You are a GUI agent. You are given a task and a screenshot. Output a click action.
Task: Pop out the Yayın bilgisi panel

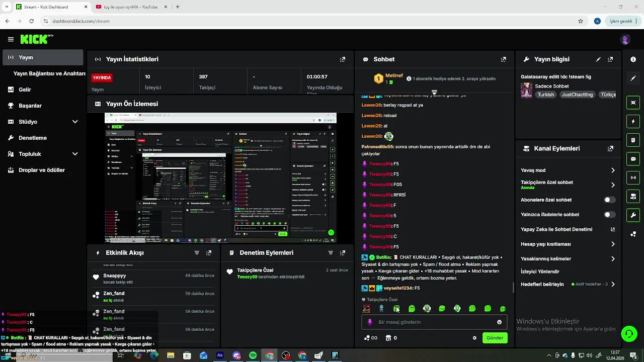coord(610,59)
